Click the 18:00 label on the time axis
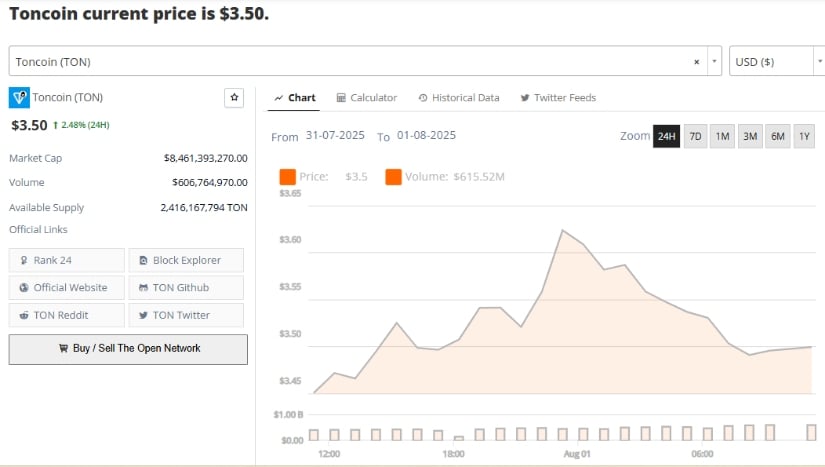825x467 pixels. coord(453,454)
